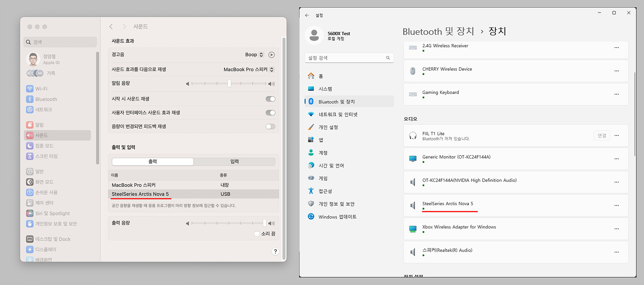This screenshot has height=285, width=644.
Task: Open 계정 in Windows Settings sidebar
Action: [349, 153]
